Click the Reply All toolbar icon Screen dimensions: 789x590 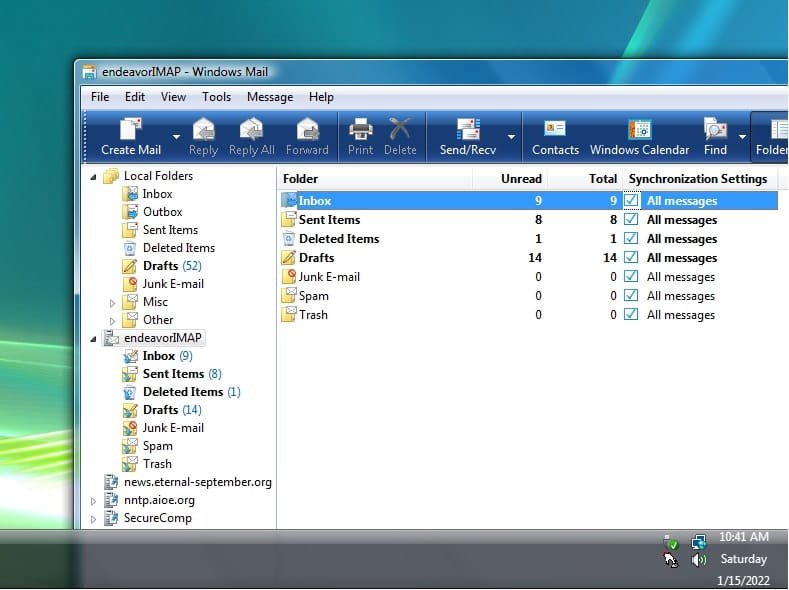pos(252,130)
